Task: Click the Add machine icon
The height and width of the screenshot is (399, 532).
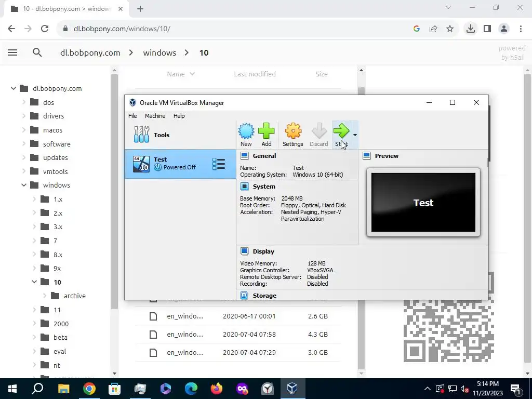Action: click(267, 135)
